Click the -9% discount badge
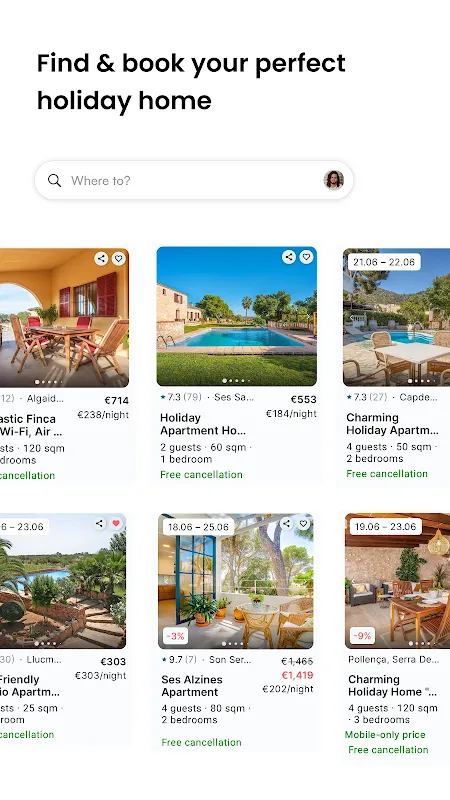 click(363, 636)
